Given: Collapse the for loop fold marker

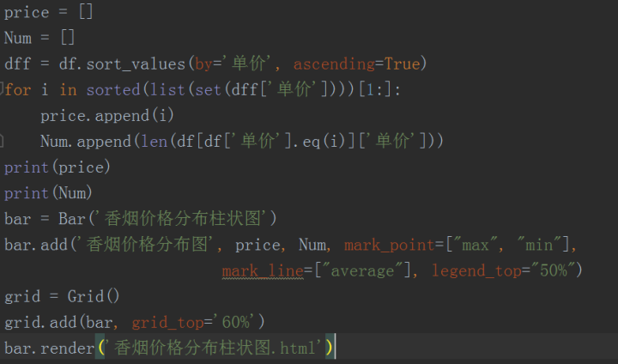Looking at the screenshot, I should pyautogui.click(x=2, y=88).
